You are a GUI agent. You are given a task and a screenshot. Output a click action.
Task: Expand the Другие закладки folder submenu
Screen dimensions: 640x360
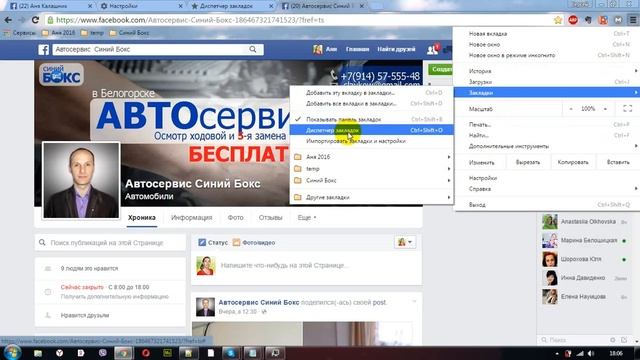click(371, 197)
